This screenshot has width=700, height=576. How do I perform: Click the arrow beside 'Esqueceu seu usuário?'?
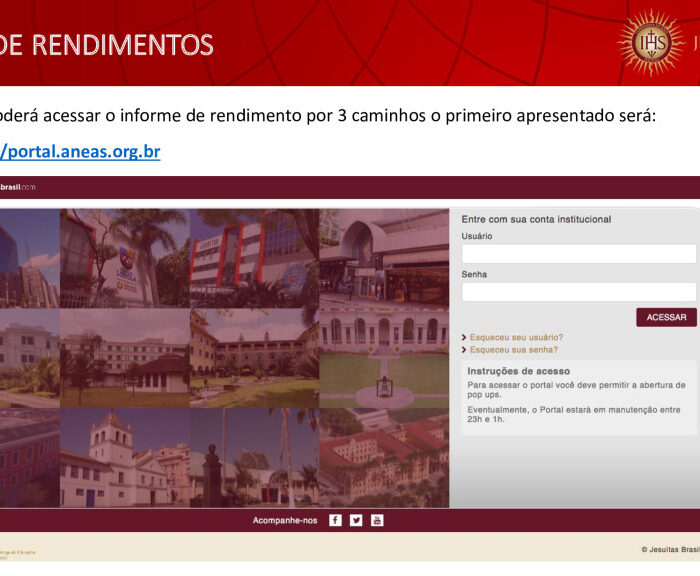(464, 338)
